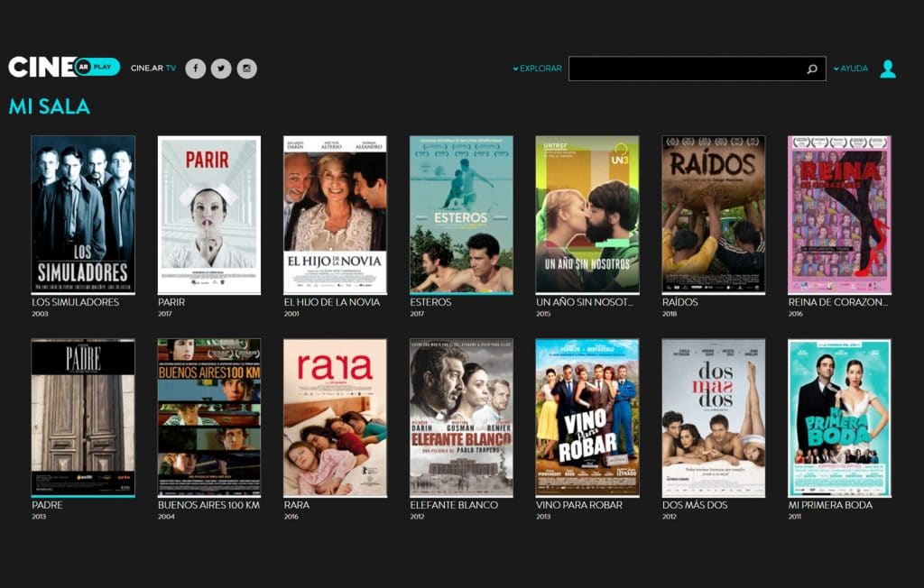Open the Los Simuladores poster
Screen dimensions: 924x588
[83, 215]
